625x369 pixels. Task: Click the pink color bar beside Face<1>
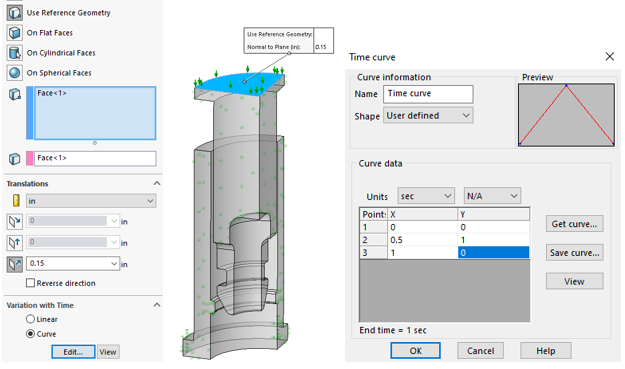click(29, 159)
